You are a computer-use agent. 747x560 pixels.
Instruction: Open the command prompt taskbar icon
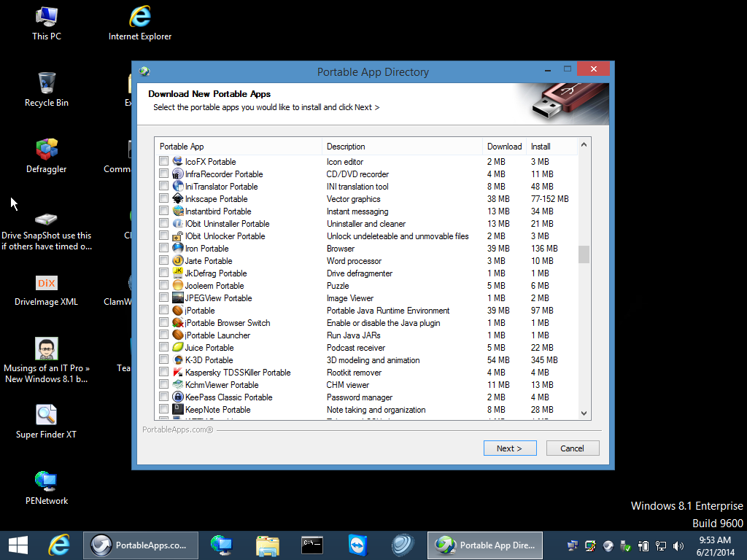coord(312,545)
